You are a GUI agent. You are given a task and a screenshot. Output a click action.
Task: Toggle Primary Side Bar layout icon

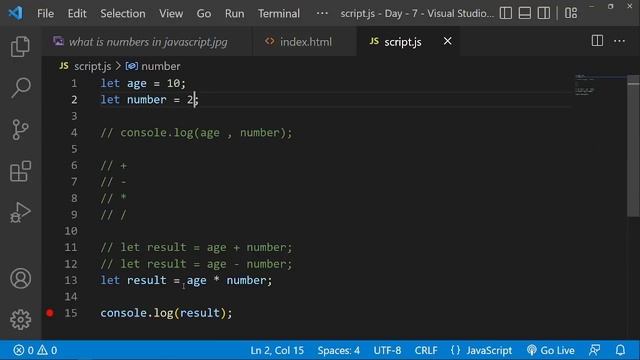506,13
